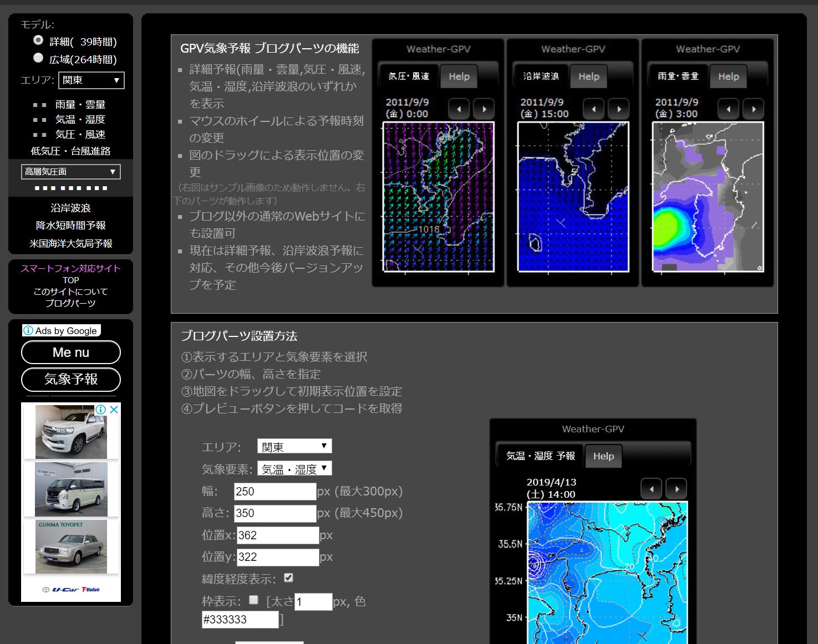818x644 pixels.
Task: Click the frame 太さ thickness input field
Action: (x=313, y=602)
